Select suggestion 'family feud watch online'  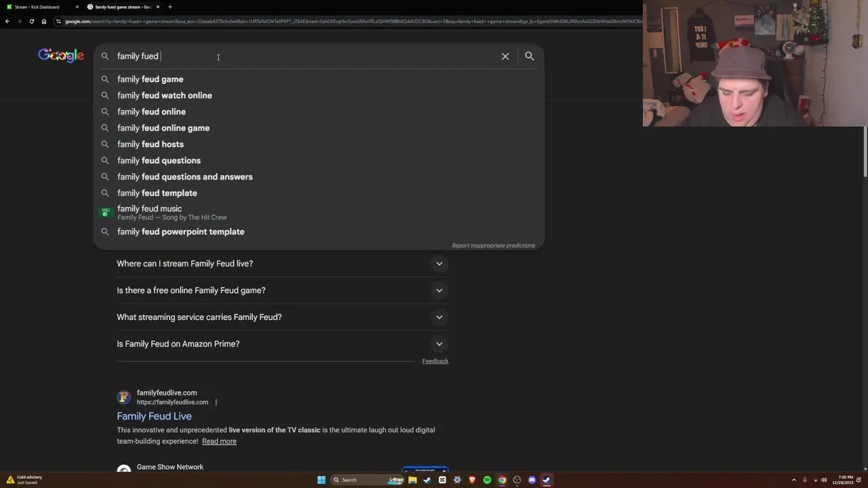[319, 96]
